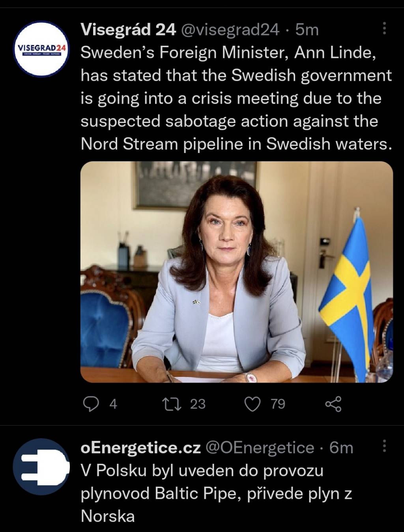The width and height of the screenshot is (404, 532).
Task: Retweet the Ann Linde tweet
Action: coord(172,404)
